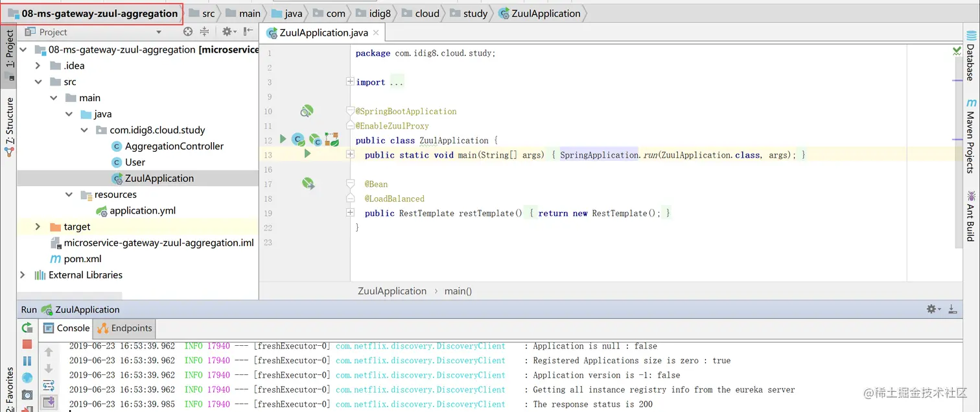Click the green inspection checkmark in editor corner
The height and width of the screenshot is (412, 980).
tap(957, 50)
